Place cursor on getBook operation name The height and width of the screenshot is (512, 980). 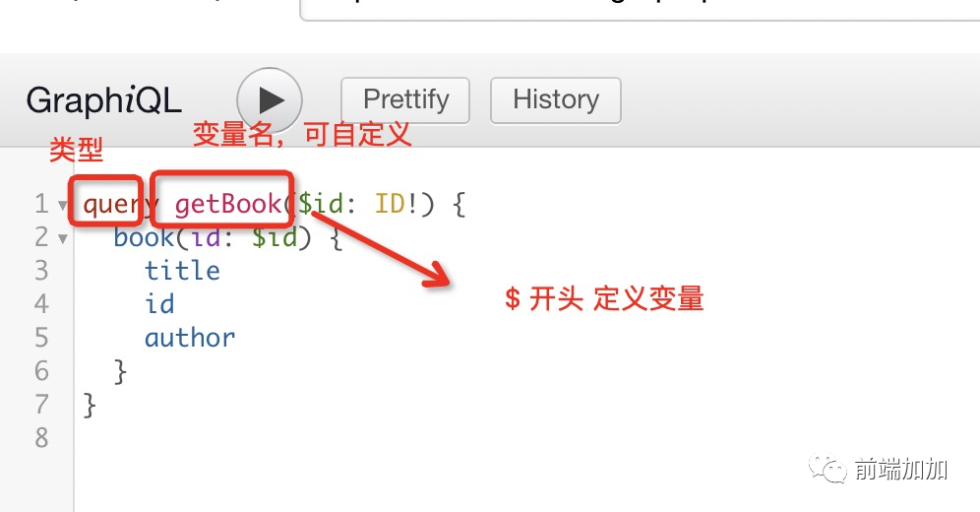point(228,204)
